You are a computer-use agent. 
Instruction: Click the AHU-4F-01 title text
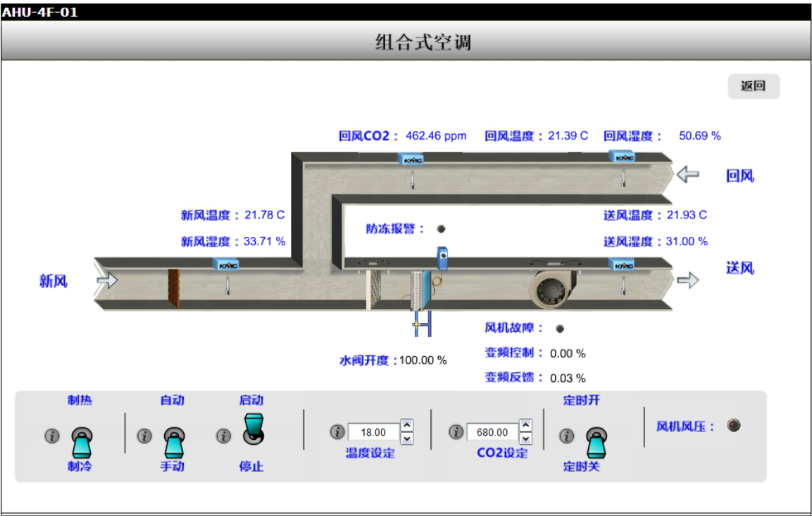click(x=40, y=12)
